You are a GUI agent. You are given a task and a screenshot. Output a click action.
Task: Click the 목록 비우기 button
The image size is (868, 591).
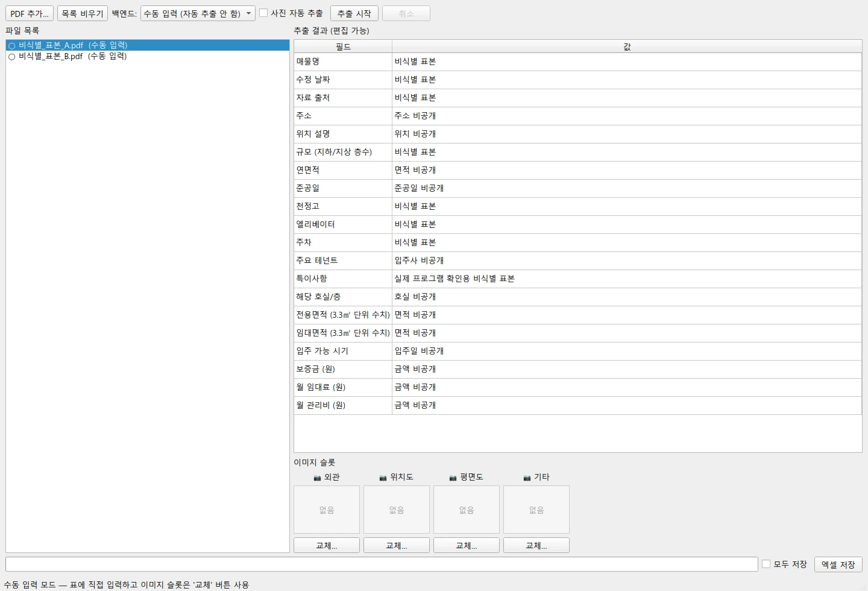click(x=83, y=13)
